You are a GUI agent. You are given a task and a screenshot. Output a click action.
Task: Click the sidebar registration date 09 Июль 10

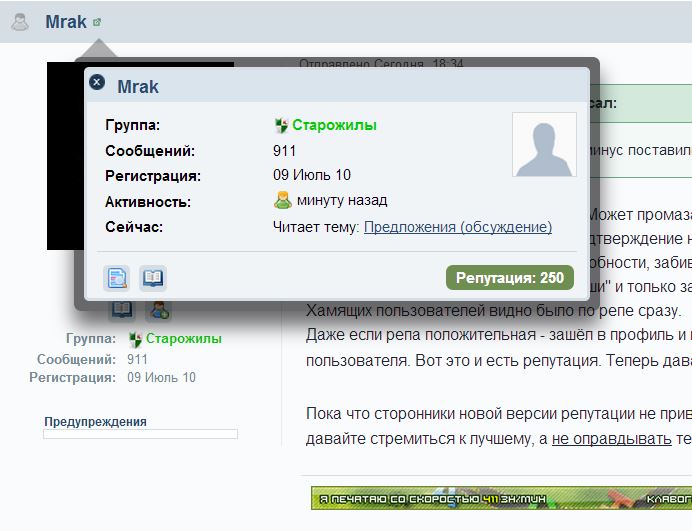(162, 377)
